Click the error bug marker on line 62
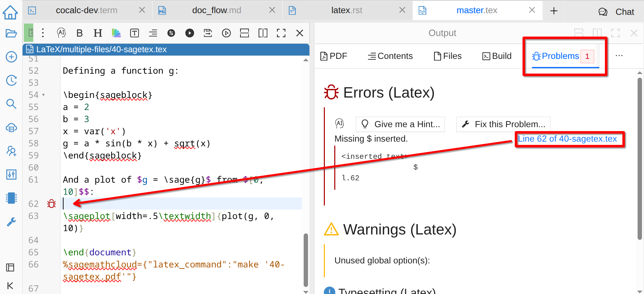Screen dimensions: 644x294 click(51, 204)
